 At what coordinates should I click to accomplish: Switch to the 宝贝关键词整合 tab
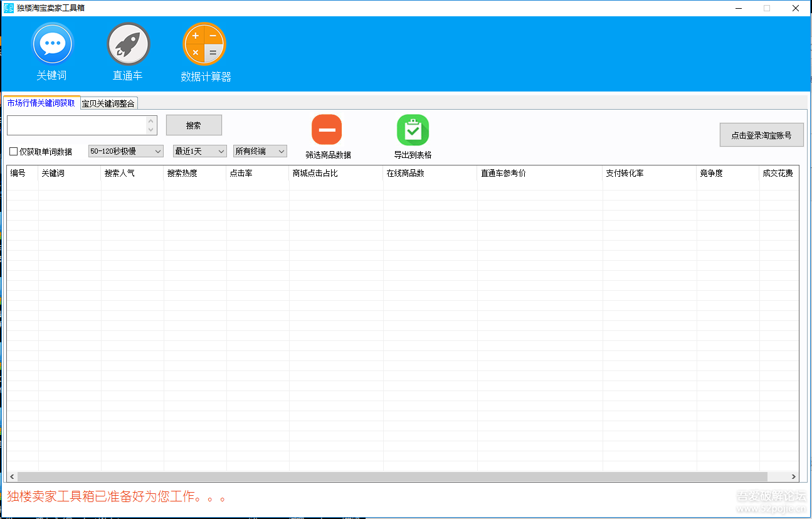(x=108, y=103)
